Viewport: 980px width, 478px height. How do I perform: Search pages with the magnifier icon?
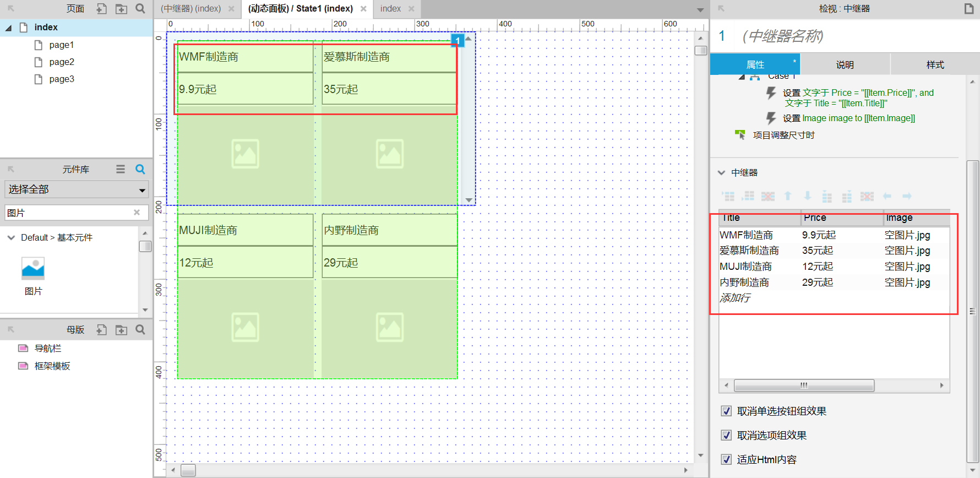pos(140,8)
